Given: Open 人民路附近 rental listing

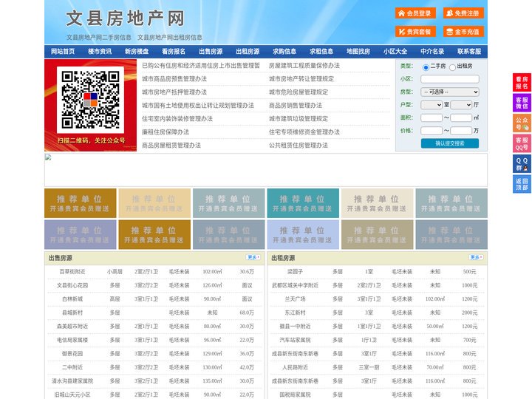Looking at the screenshot, I should [295, 367].
